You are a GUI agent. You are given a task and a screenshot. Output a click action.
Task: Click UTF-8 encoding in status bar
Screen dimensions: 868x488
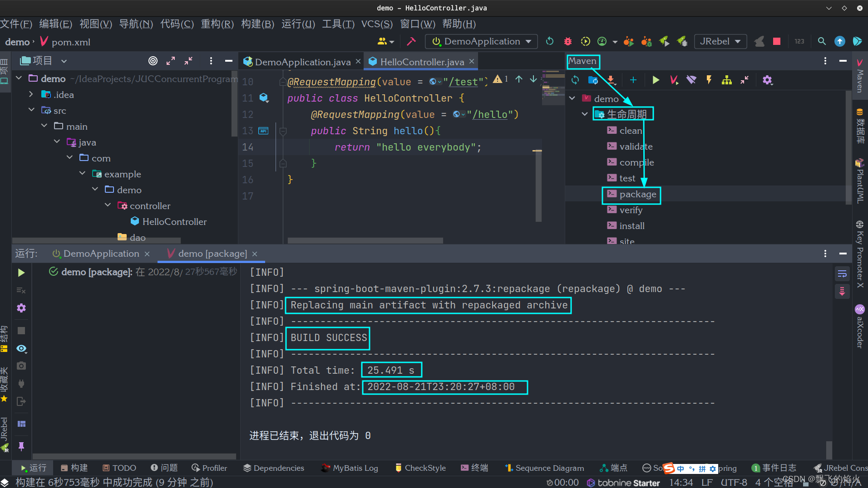(x=734, y=482)
